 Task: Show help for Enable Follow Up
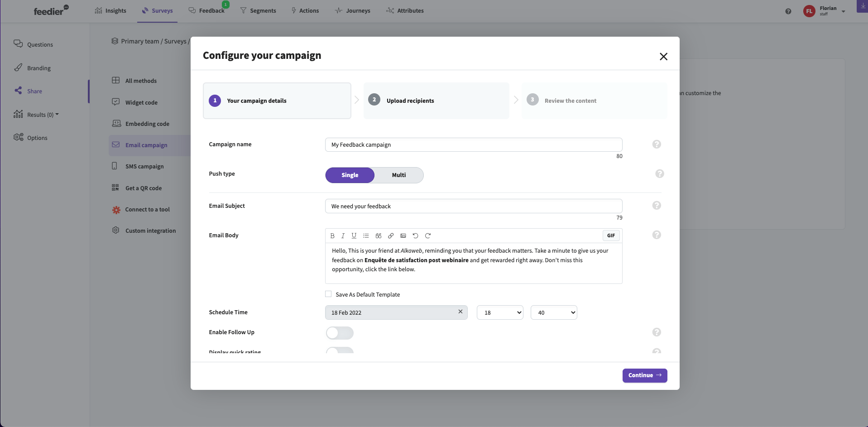tap(657, 332)
